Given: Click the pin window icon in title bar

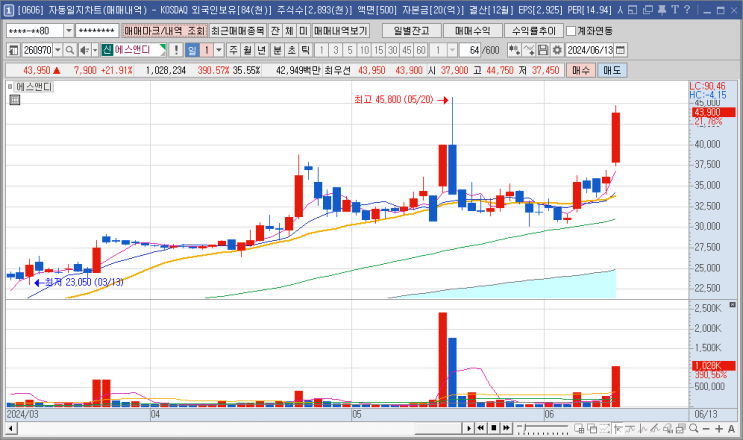Looking at the screenshot, I should pos(662,9).
